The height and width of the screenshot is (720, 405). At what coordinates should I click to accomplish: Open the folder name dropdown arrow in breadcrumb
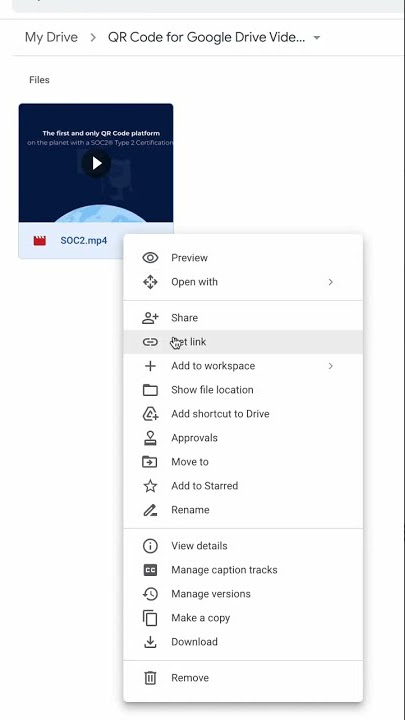tap(316, 38)
